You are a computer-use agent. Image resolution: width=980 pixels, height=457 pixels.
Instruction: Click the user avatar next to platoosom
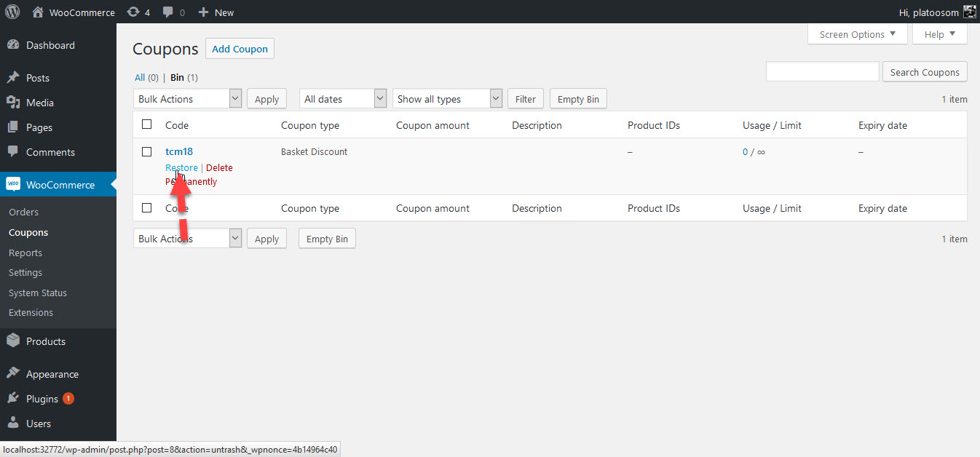click(969, 12)
